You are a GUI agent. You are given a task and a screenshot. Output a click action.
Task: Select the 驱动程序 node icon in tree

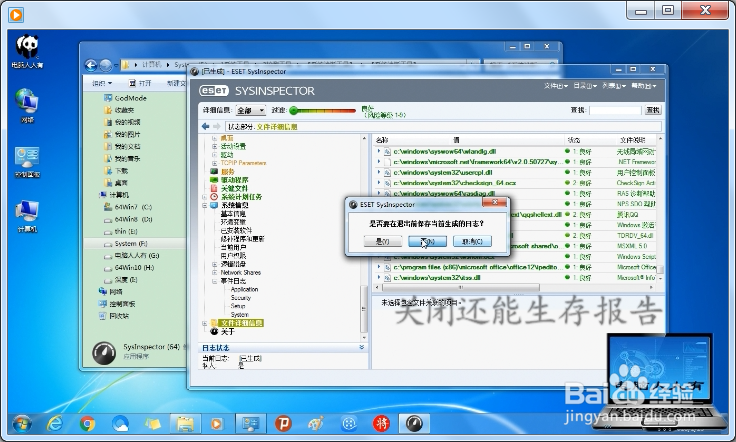click(x=214, y=180)
